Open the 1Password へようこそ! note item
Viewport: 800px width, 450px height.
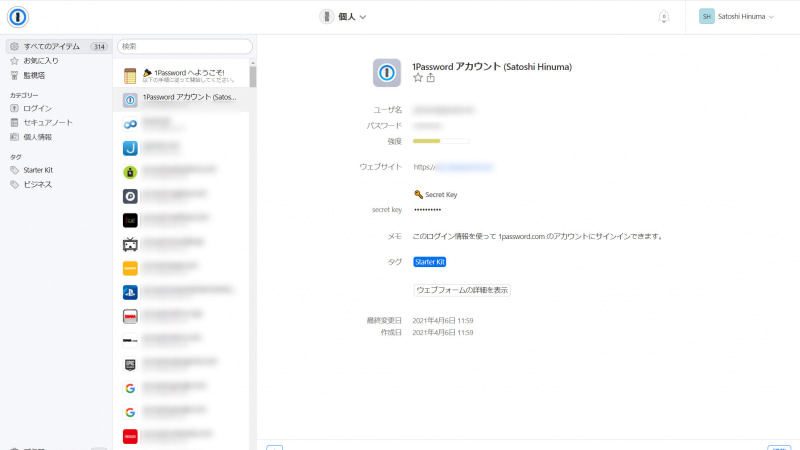pos(182,76)
